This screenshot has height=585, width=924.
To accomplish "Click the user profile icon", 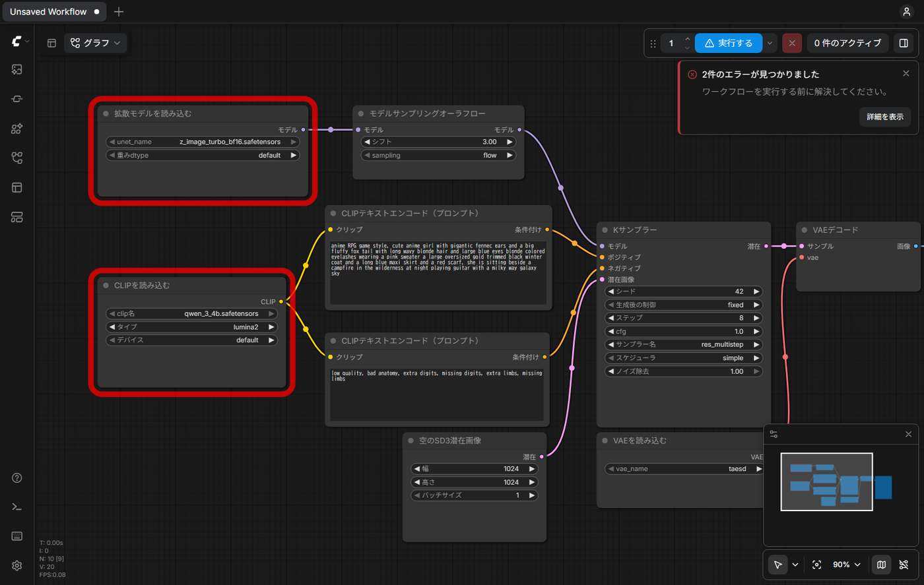I will click(907, 11).
